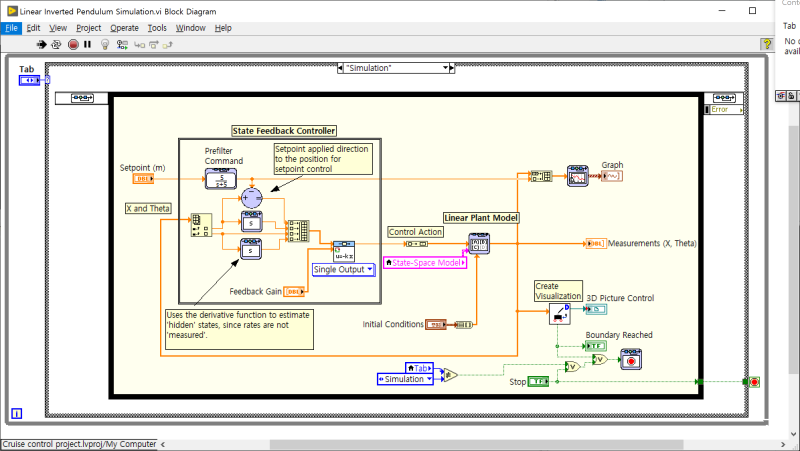Click the Linear Plant Model label
Viewport: 800px width, 451px height.
point(481,218)
